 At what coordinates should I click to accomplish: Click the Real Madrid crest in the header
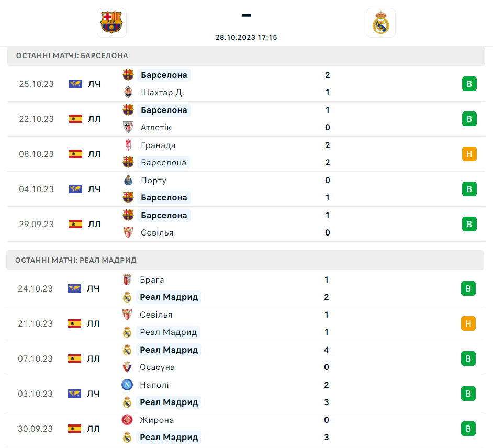[380, 23]
